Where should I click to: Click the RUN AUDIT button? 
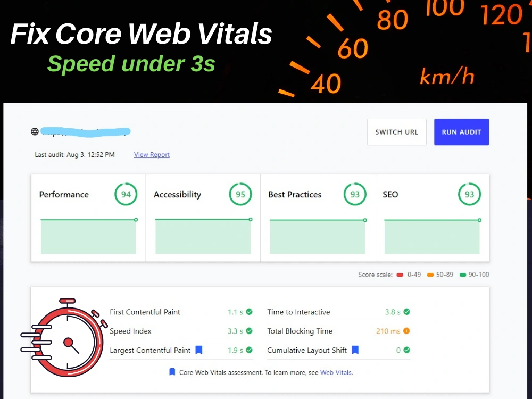[x=461, y=132]
